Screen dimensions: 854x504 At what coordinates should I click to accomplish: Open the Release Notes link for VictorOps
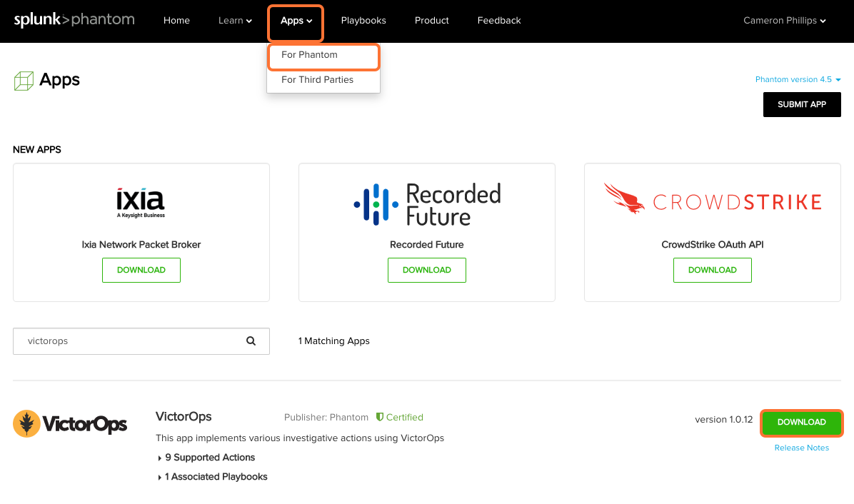[801, 448]
